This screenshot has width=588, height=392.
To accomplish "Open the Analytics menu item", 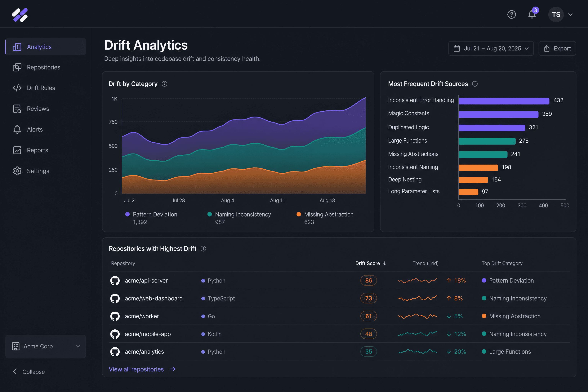I will coord(46,47).
